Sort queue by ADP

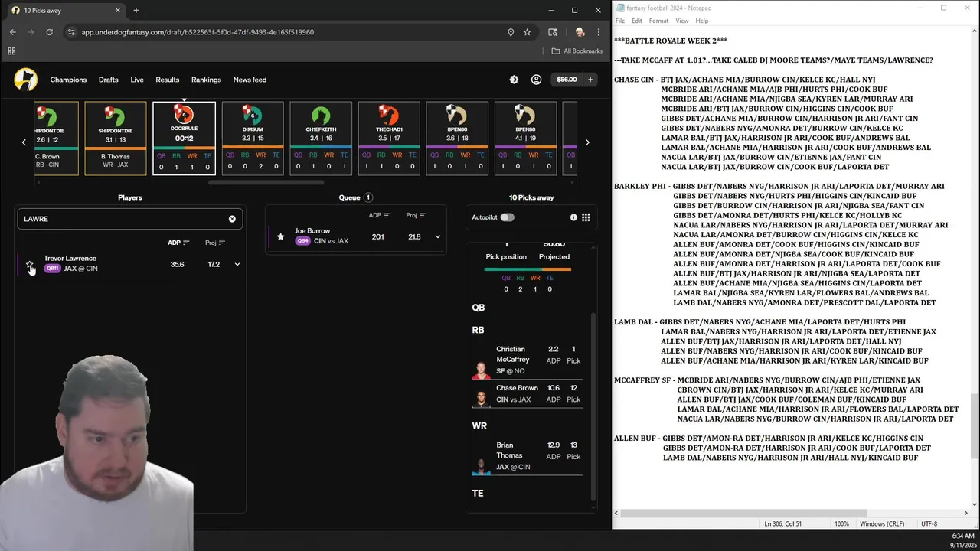pos(380,216)
